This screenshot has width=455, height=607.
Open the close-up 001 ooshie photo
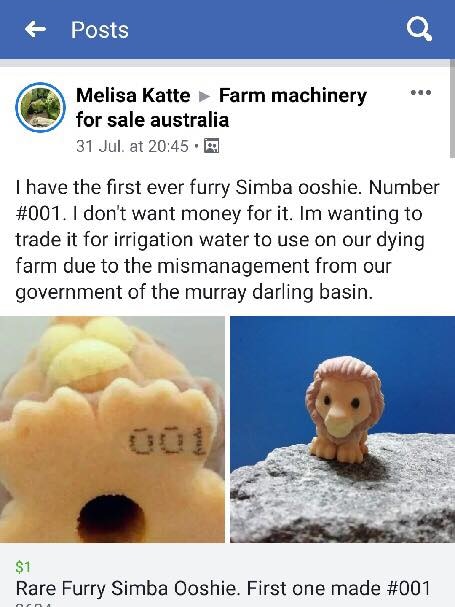(112, 429)
